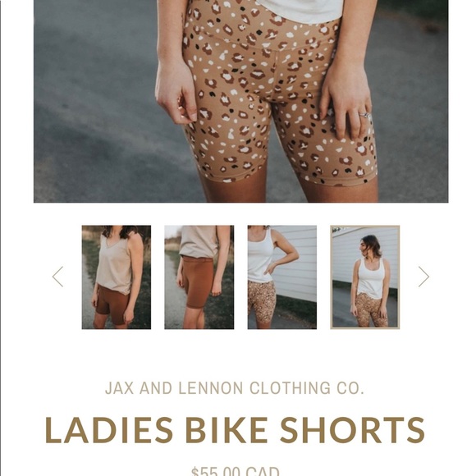Pick the highlighted leopard shorts full-body thumbnail
476x476 pixels.
[x=365, y=277]
